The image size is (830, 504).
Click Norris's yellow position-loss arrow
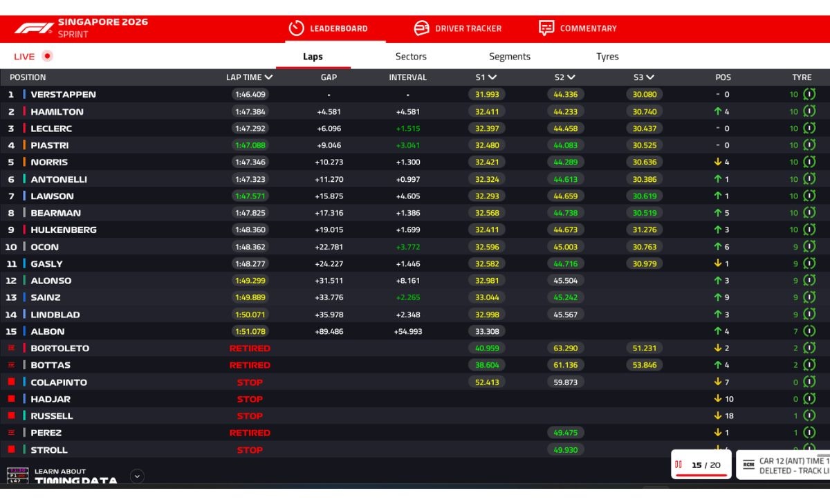(718, 162)
